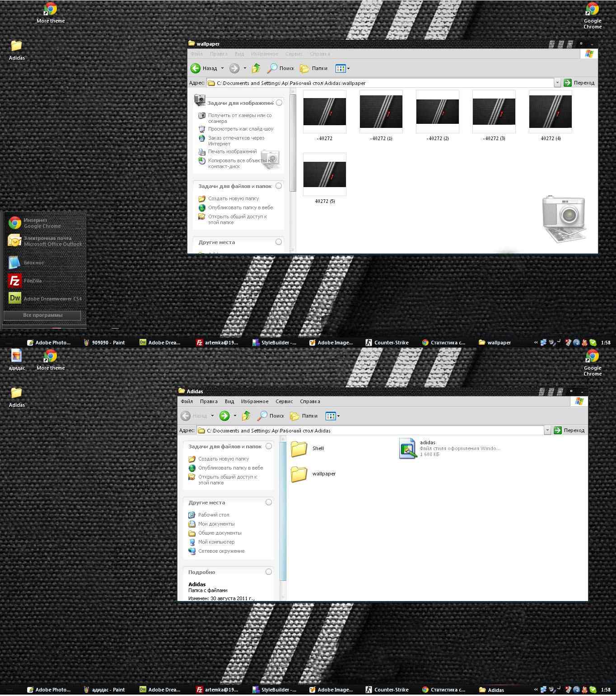Click address field of wallpaper window
616x696 pixels.
click(x=380, y=83)
